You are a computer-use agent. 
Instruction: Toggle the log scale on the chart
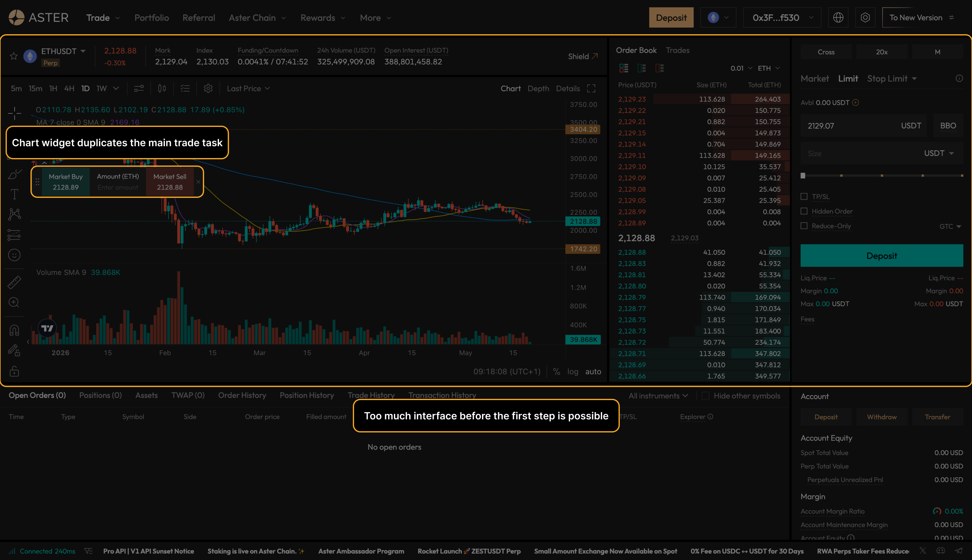pyautogui.click(x=573, y=371)
